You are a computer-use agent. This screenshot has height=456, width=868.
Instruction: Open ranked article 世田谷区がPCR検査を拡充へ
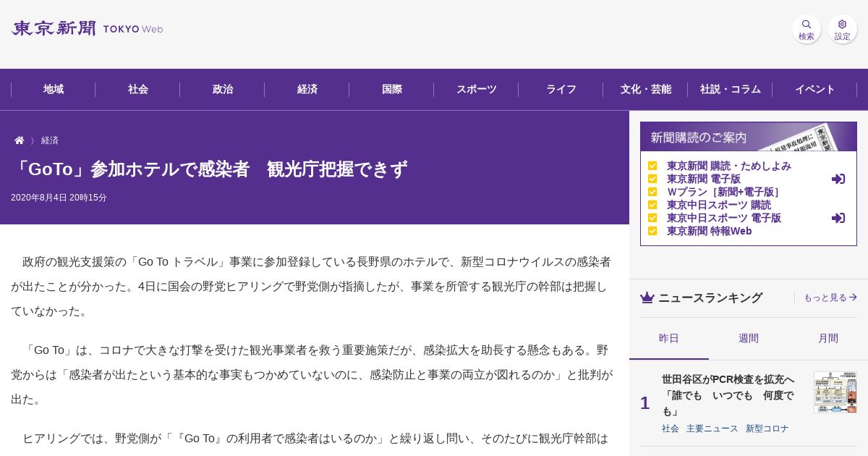(x=728, y=395)
